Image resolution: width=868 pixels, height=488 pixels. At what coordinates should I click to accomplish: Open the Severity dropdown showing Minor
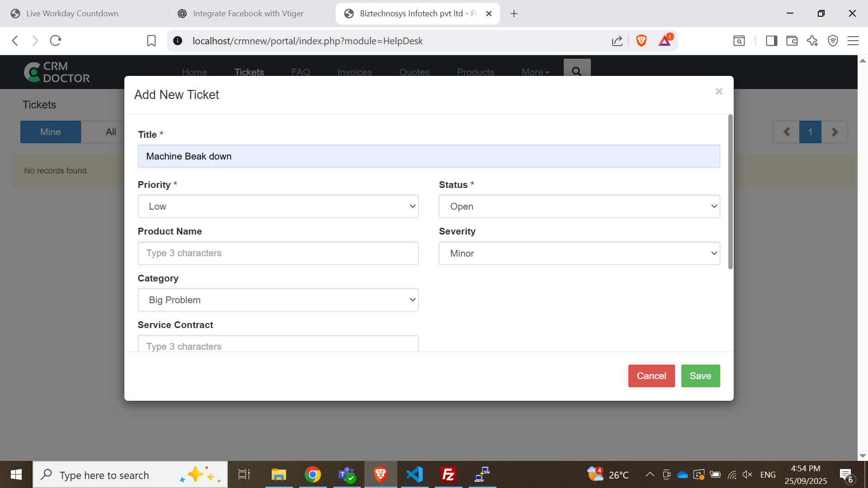579,253
